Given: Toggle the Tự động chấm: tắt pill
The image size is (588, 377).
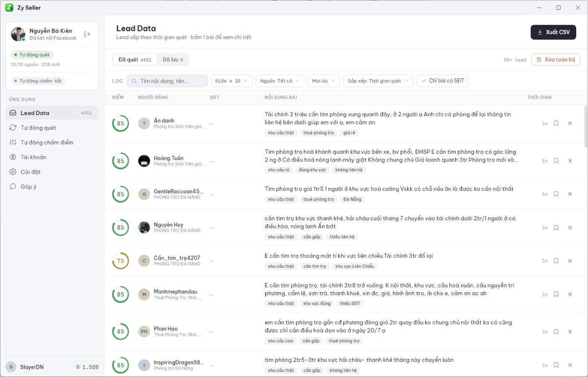Looking at the screenshot, I should (x=38, y=81).
